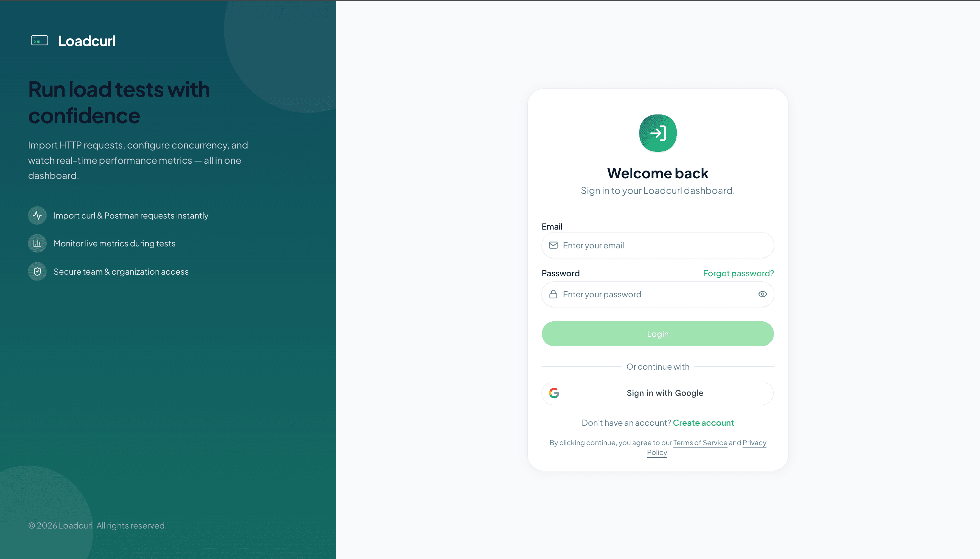Screen dimensions: 980x559
Task: Click "Don't have an account?" text
Action: [626, 423]
